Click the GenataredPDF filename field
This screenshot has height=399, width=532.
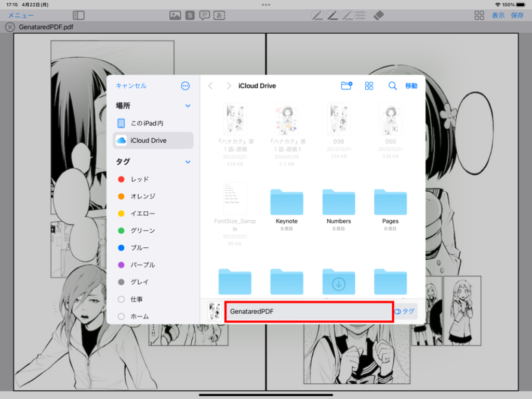point(309,312)
